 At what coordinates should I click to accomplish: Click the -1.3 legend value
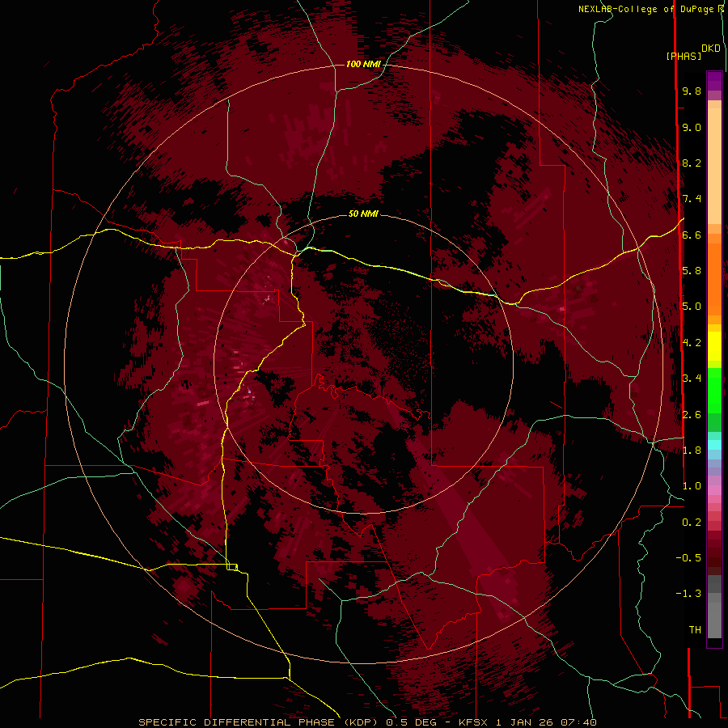pos(688,594)
